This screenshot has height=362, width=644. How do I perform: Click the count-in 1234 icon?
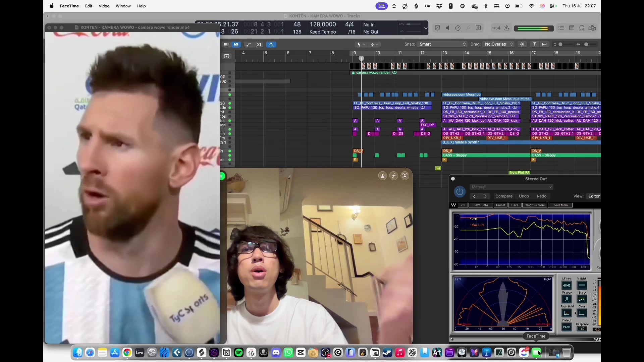pyautogui.click(x=496, y=28)
